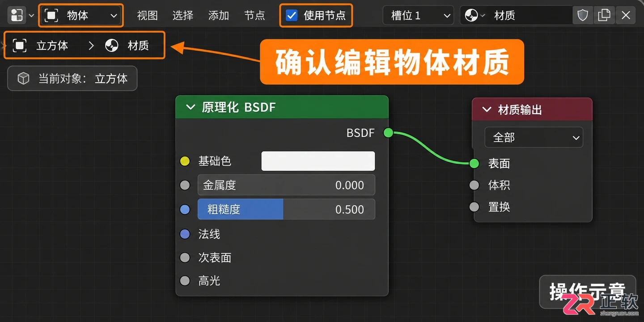Click the 置换 input socket
This screenshot has width=644, height=322.
474,207
